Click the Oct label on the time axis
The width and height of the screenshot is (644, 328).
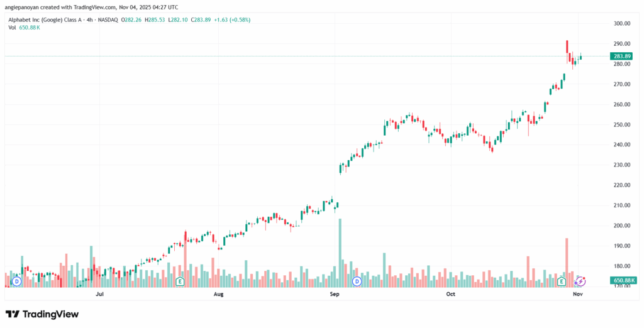coord(450,293)
